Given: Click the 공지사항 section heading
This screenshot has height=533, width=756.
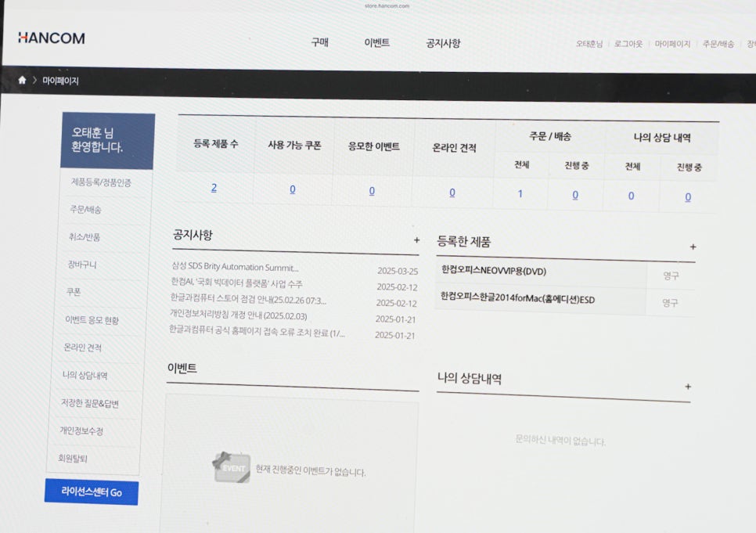Looking at the screenshot, I should click(193, 235).
